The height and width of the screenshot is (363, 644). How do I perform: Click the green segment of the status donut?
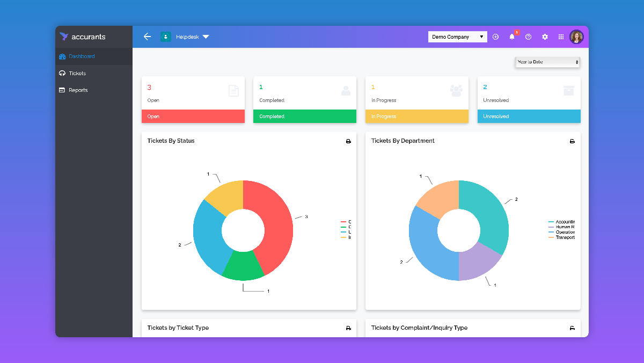coord(243,265)
